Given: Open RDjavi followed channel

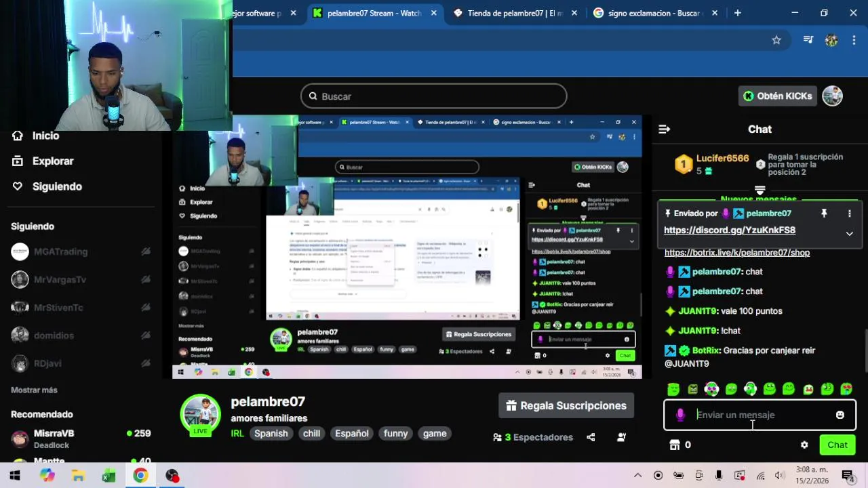Looking at the screenshot, I should point(80,363).
